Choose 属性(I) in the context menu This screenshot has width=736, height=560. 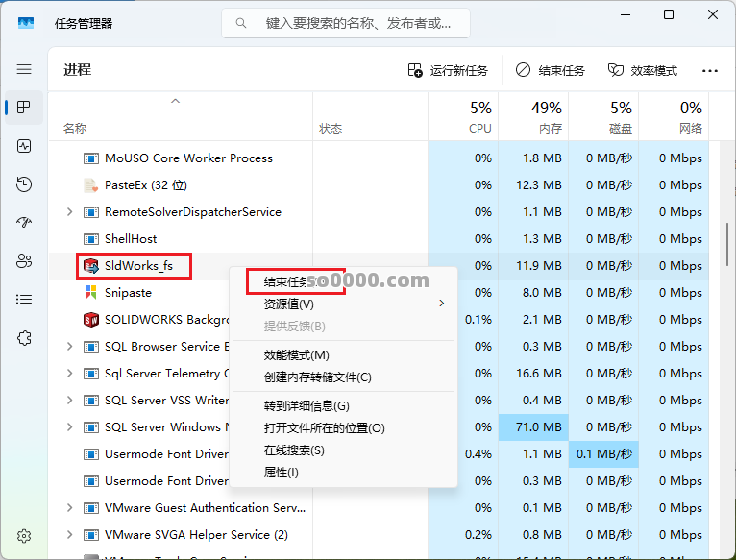click(x=343, y=473)
